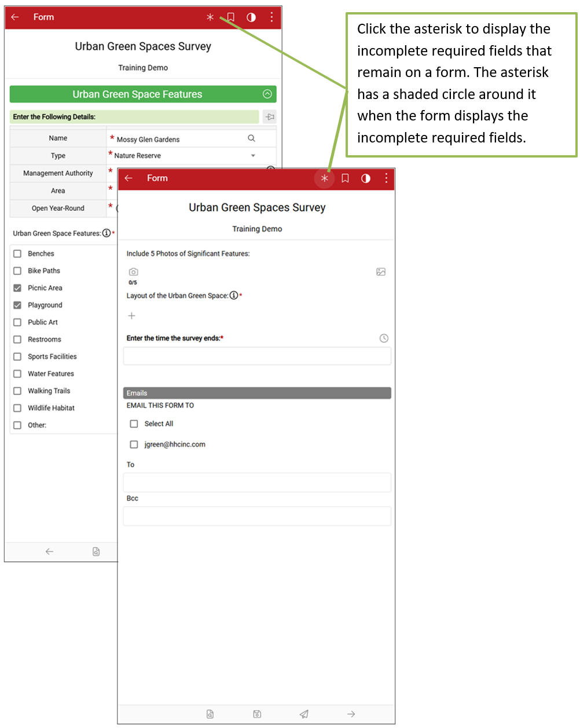Click the Emails section header bar
Image resolution: width=580 pixels, height=728 pixels.
[257, 393]
